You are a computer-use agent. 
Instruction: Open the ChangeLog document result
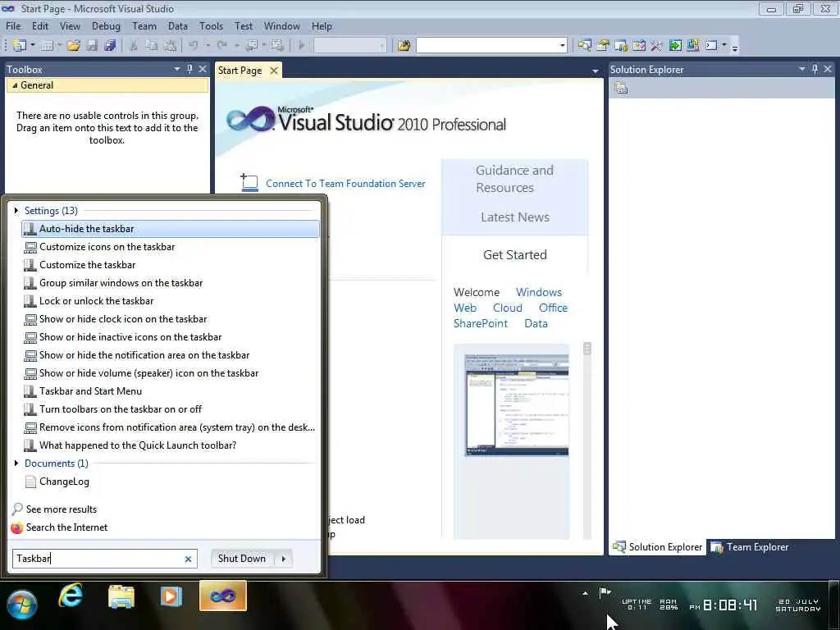[171, 481]
